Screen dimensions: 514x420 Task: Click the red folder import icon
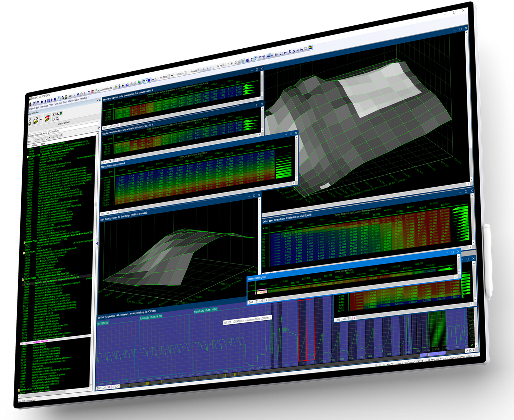pyautogui.click(x=47, y=118)
